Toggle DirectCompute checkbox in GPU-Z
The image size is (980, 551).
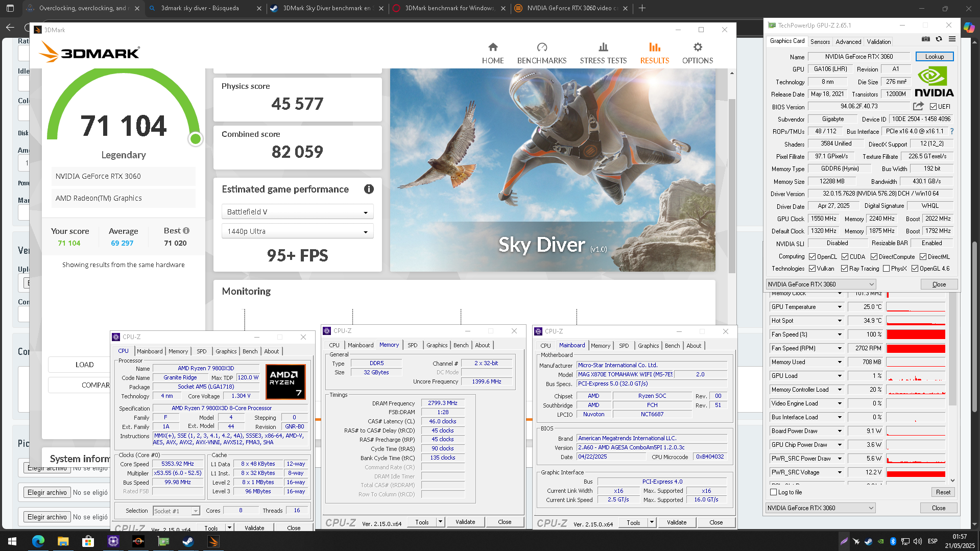874,257
